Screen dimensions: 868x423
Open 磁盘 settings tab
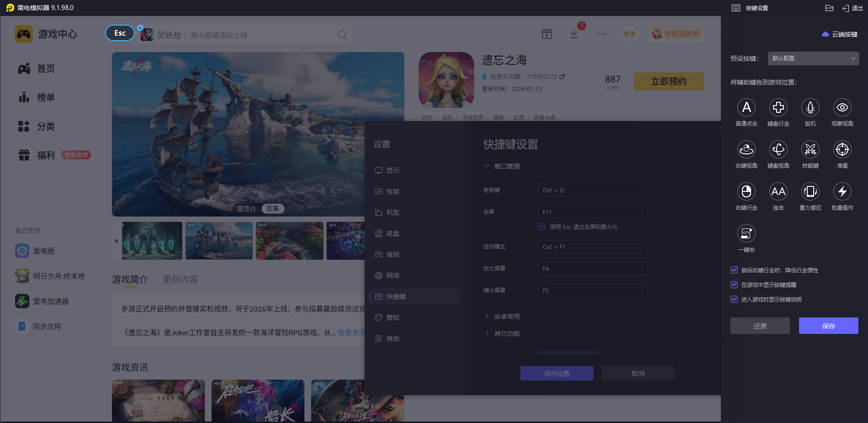pos(415,233)
